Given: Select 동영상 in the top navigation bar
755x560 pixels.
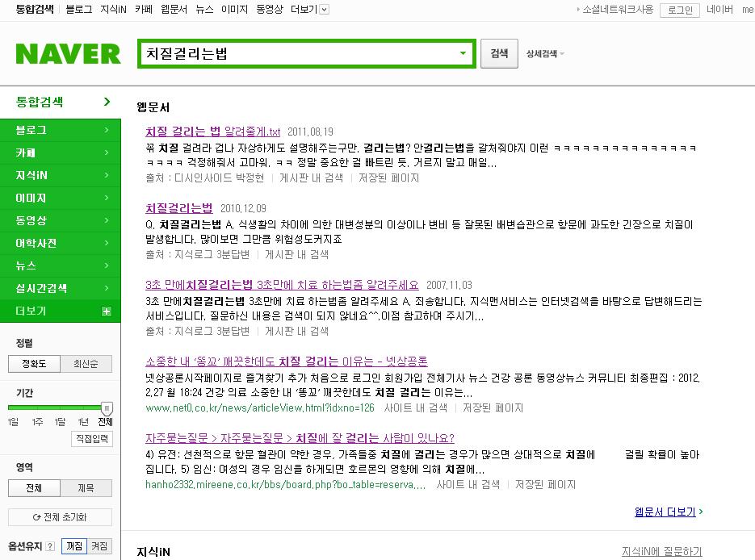Looking at the screenshot, I should (269, 9).
